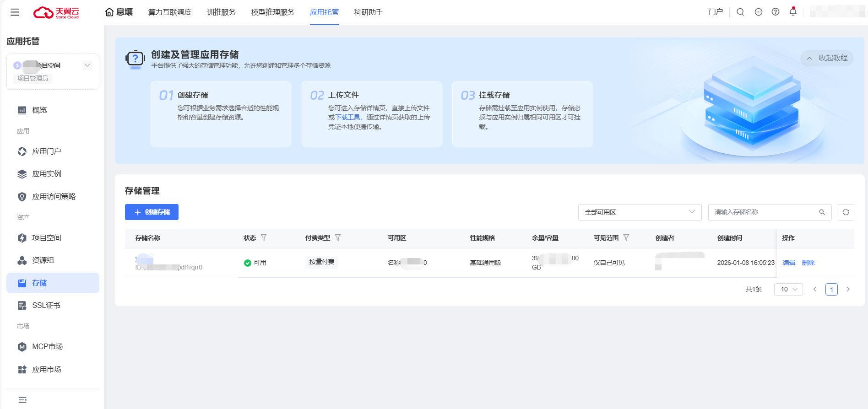Screen dimensions: 868x409
Task: Filter by status column funnel icon
Action: pyautogui.click(x=264, y=237)
